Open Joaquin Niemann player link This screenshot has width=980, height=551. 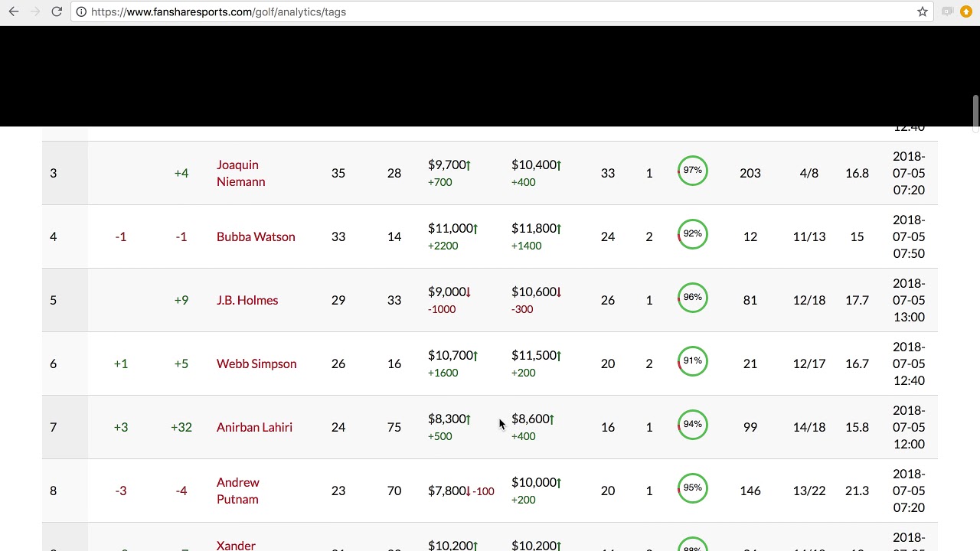click(240, 173)
